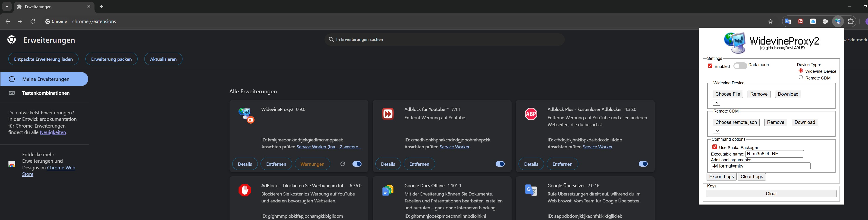Select the Remote CDM radio button

pyautogui.click(x=801, y=77)
